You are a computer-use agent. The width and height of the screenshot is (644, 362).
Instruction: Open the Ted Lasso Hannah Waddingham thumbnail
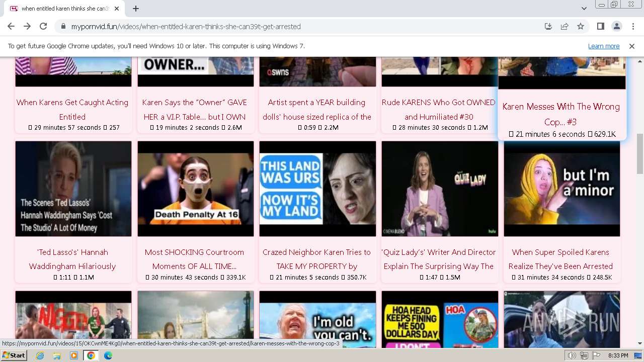click(x=73, y=189)
